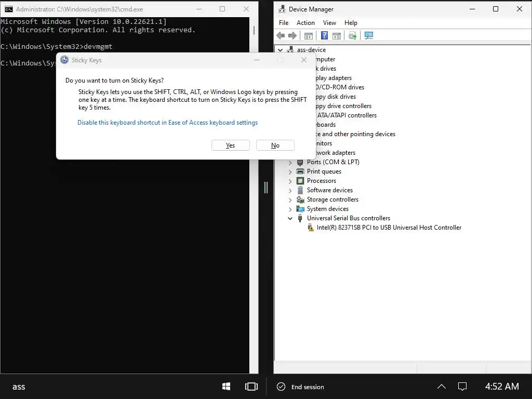Expand the Processors node
The height and width of the screenshot is (399, 532).
(290, 181)
